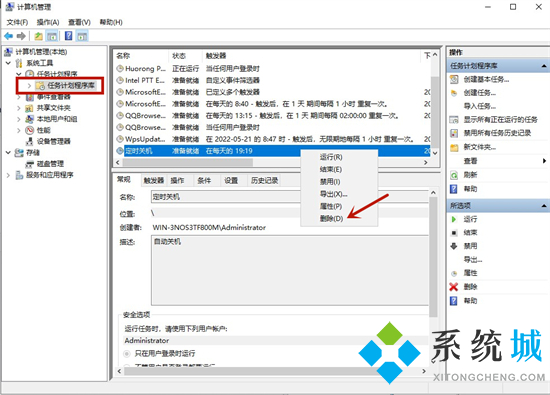Choose 禁用(I) in the context menu
This screenshot has height=395, width=550.
coord(330,182)
